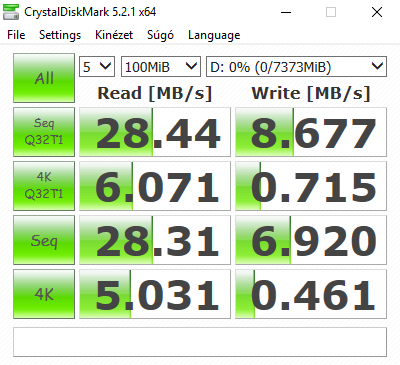
Task: Start the plain 4K test
Action: (44, 294)
